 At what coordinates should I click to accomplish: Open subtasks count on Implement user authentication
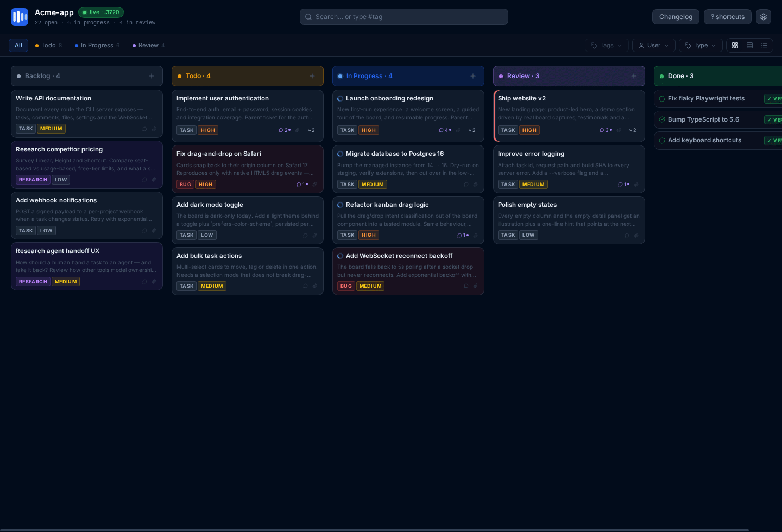click(311, 130)
